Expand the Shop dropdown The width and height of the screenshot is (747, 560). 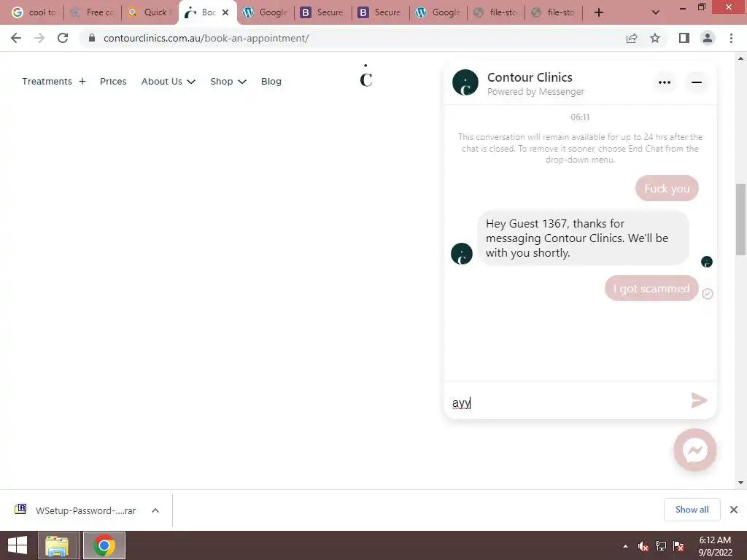pyautogui.click(x=228, y=82)
